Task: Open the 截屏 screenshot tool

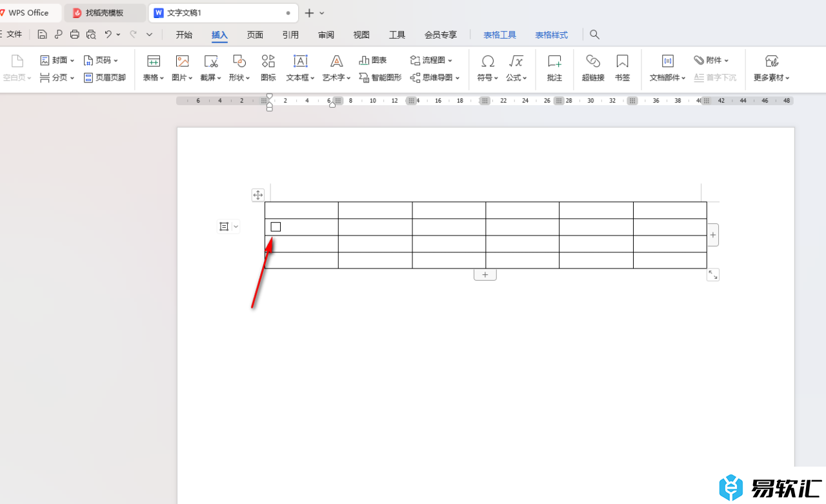Action: (x=211, y=68)
